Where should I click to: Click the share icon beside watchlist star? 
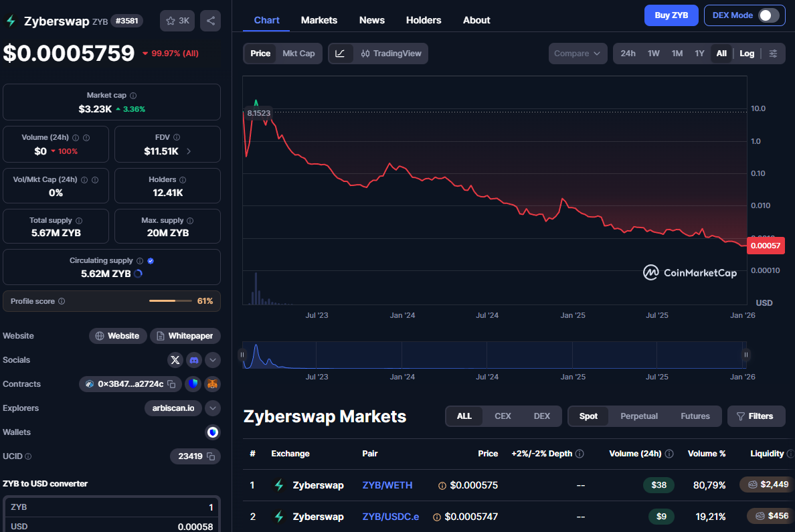[210, 21]
